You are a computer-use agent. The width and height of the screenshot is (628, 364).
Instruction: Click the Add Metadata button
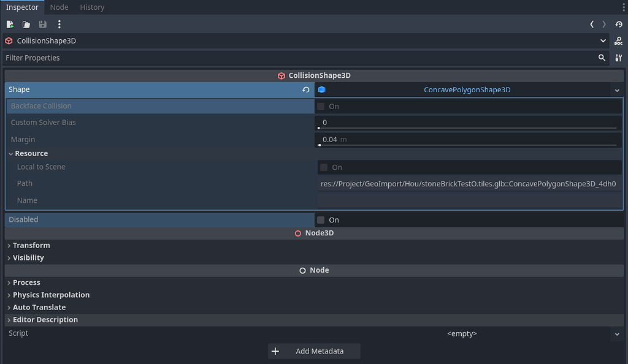(313, 351)
